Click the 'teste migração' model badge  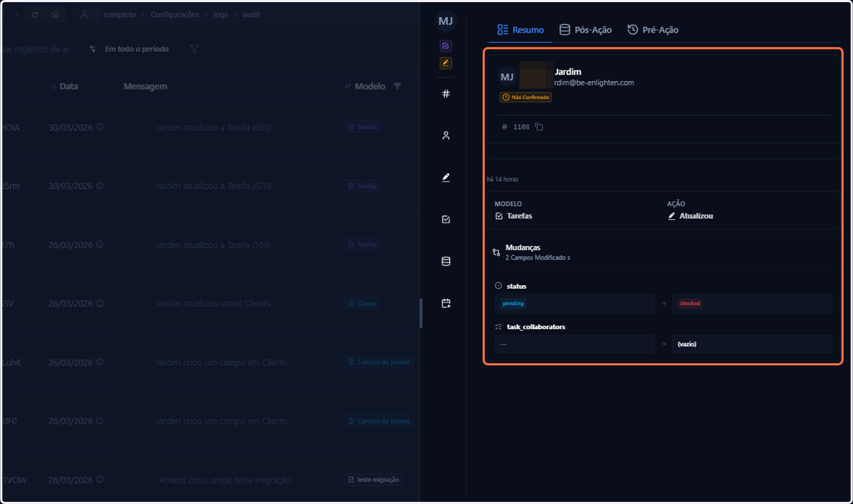(373, 480)
